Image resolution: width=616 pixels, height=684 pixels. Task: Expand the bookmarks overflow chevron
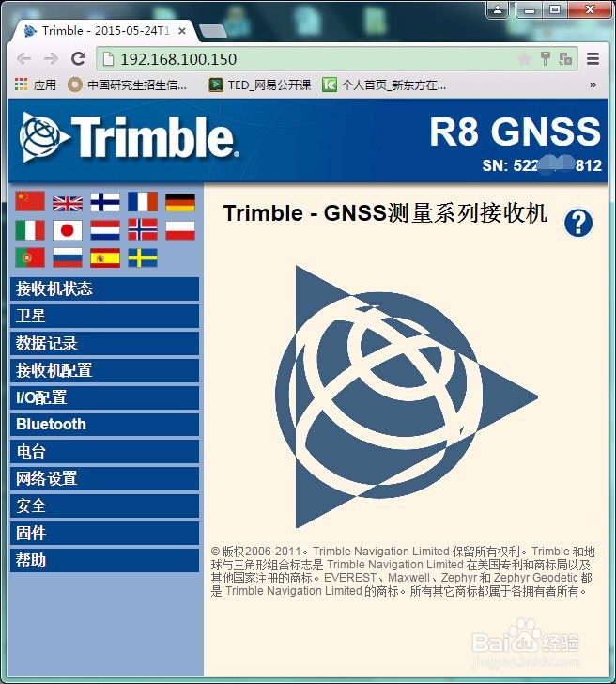[593, 85]
